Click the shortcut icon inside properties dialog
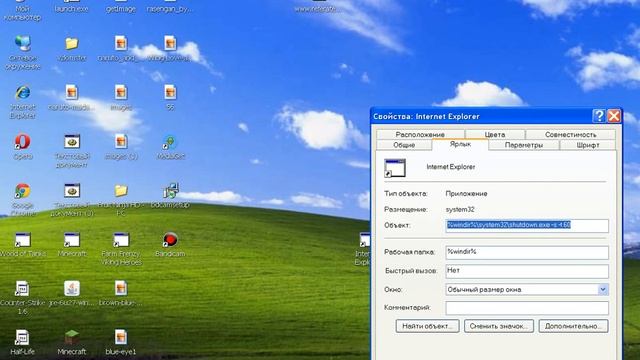The height and width of the screenshot is (360, 640). (395, 168)
